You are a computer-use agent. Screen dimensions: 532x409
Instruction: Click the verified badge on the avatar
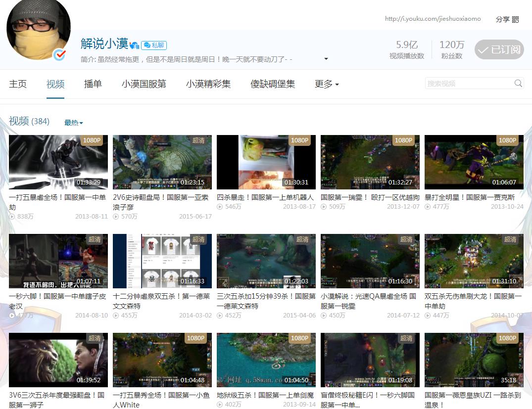pos(59,54)
